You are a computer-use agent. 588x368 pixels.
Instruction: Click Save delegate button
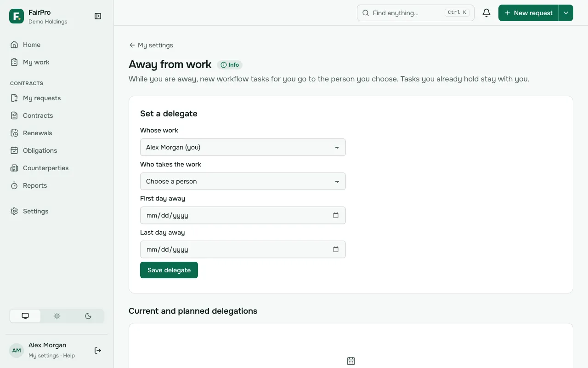point(169,270)
